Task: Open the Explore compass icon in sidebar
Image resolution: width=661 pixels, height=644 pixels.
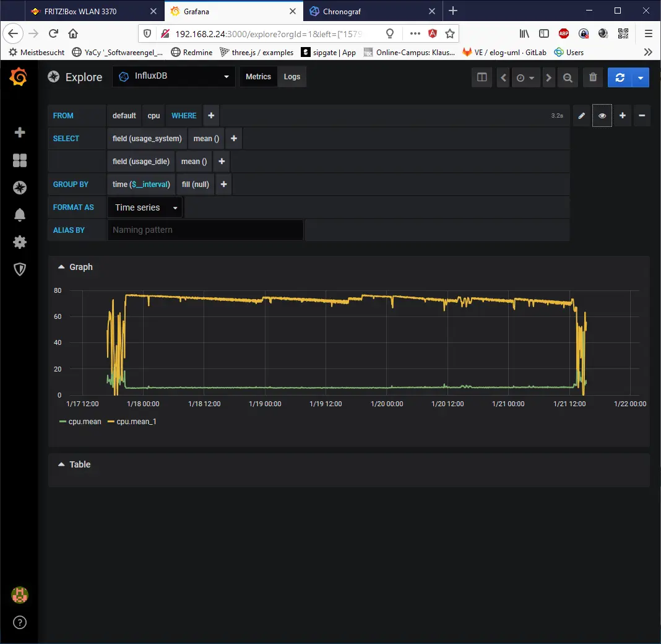Action: tap(20, 187)
